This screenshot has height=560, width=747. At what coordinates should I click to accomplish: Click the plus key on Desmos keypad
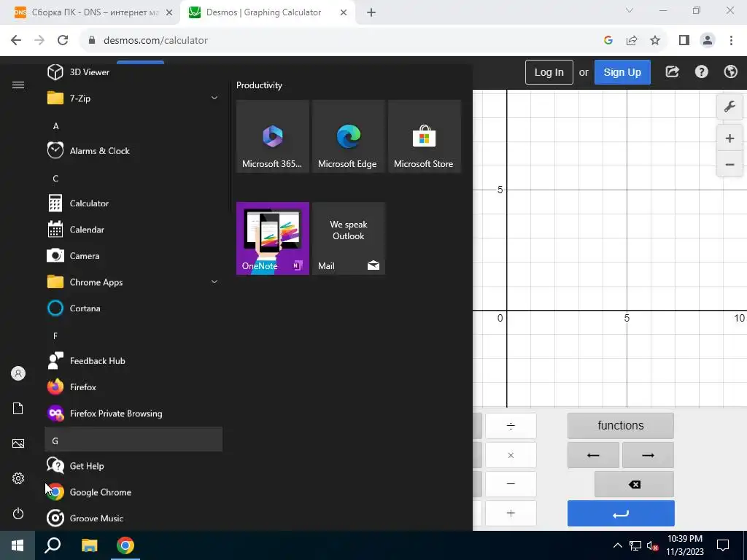pyautogui.click(x=511, y=513)
